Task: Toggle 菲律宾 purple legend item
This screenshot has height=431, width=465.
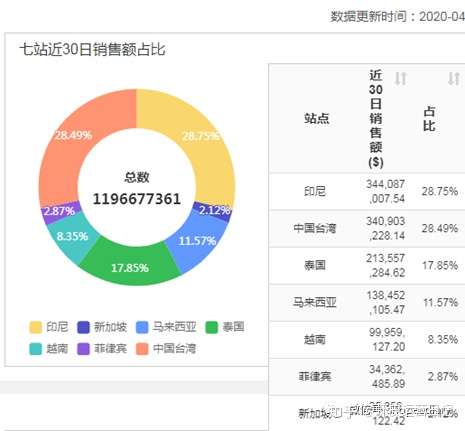Action: 102,349
